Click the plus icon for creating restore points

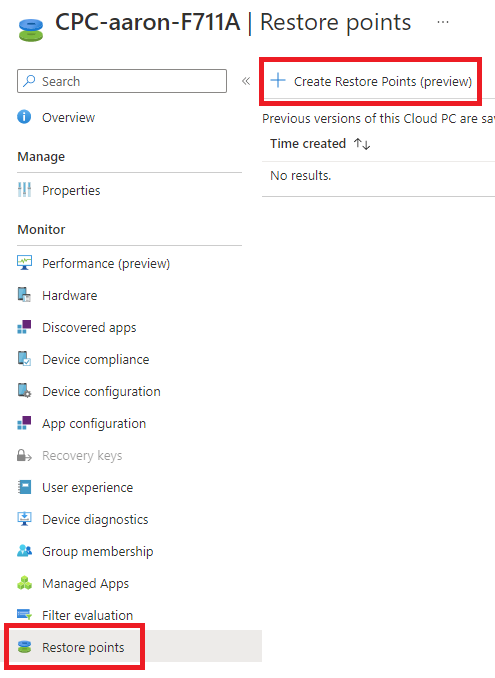click(x=278, y=80)
